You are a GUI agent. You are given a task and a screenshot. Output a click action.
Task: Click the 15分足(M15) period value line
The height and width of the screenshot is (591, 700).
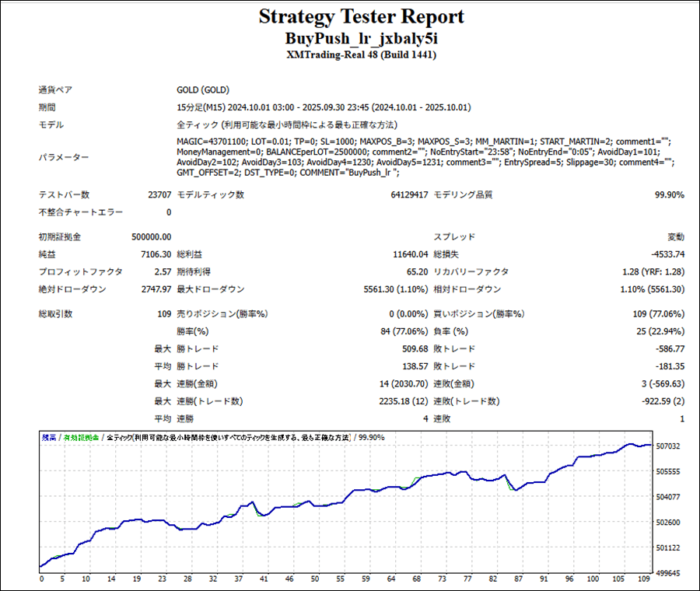tap(323, 107)
